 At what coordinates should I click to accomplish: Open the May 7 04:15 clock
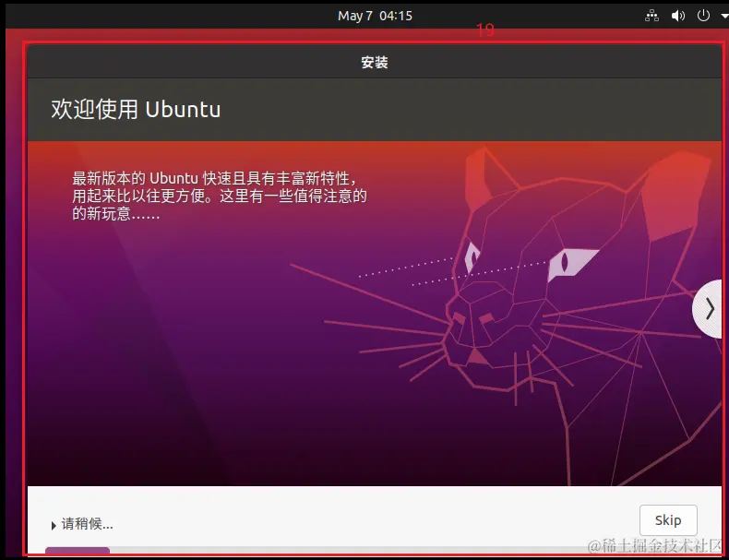(x=375, y=16)
